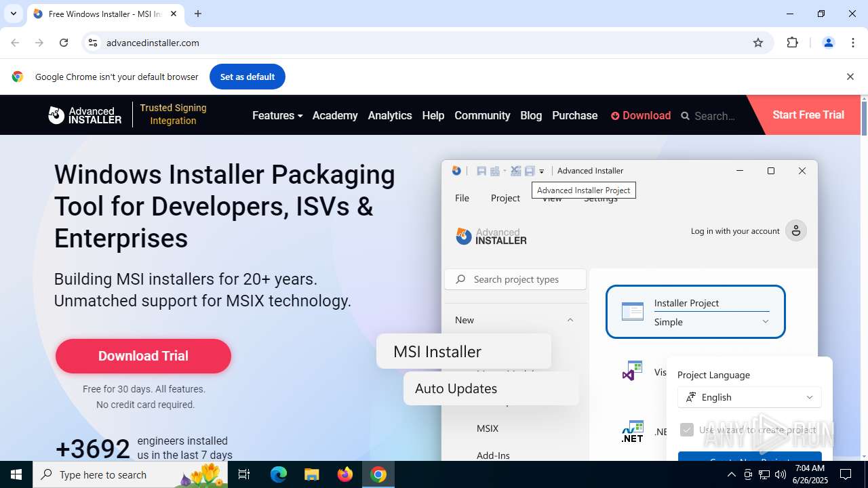
Task: Open the Chrome profile avatar
Action: click(x=828, y=43)
